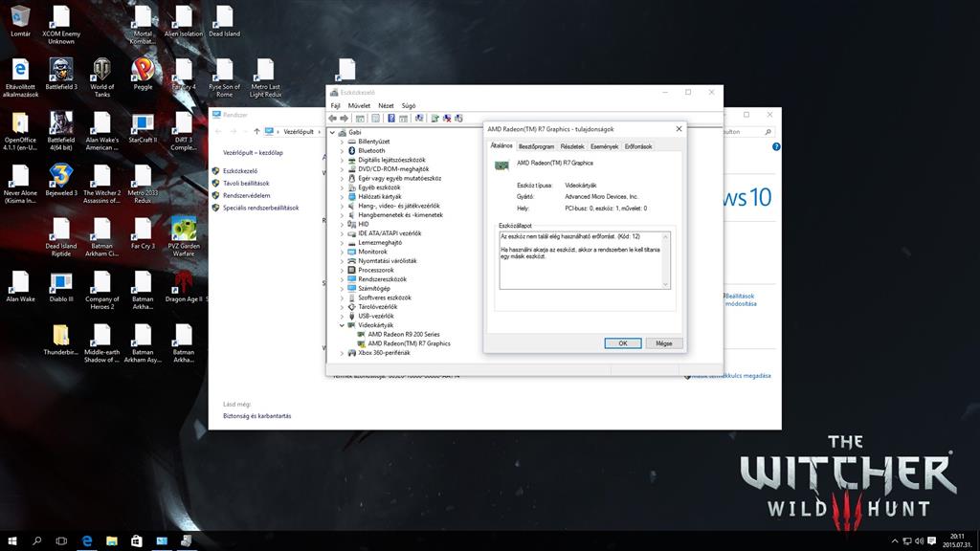The height and width of the screenshot is (551, 980).
Task: Expand the Lemezmeghajtó category
Action: point(342,242)
